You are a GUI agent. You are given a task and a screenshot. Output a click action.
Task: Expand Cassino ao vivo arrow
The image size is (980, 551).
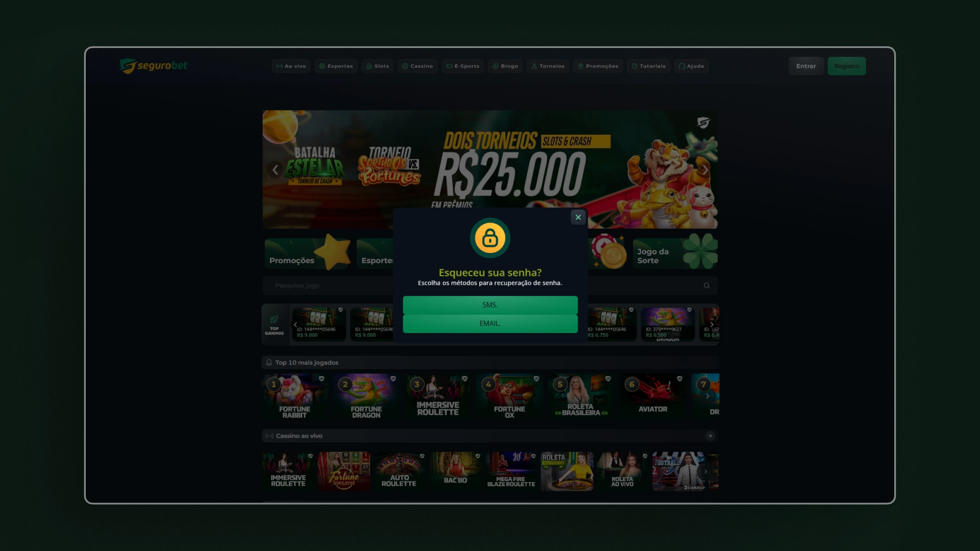click(x=710, y=436)
